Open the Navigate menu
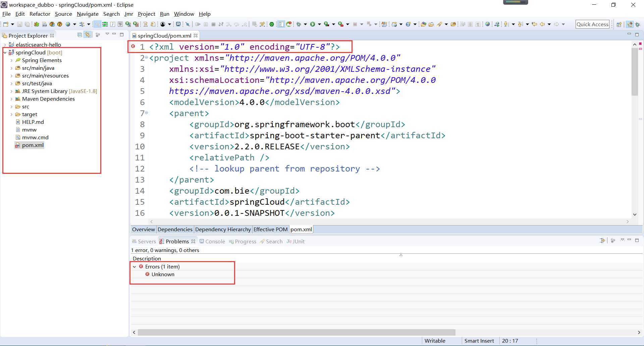The height and width of the screenshot is (346, 644). tap(88, 14)
